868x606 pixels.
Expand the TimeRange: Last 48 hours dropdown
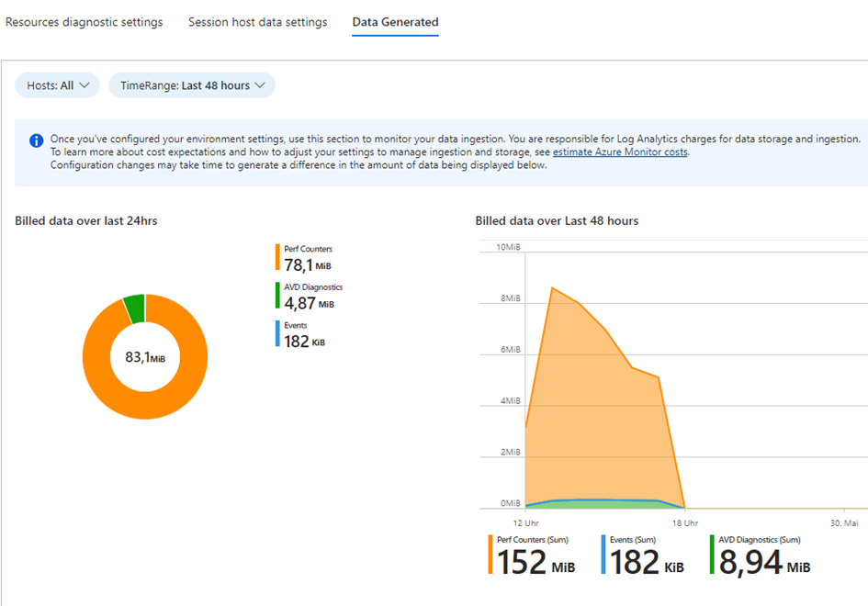tap(192, 85)
